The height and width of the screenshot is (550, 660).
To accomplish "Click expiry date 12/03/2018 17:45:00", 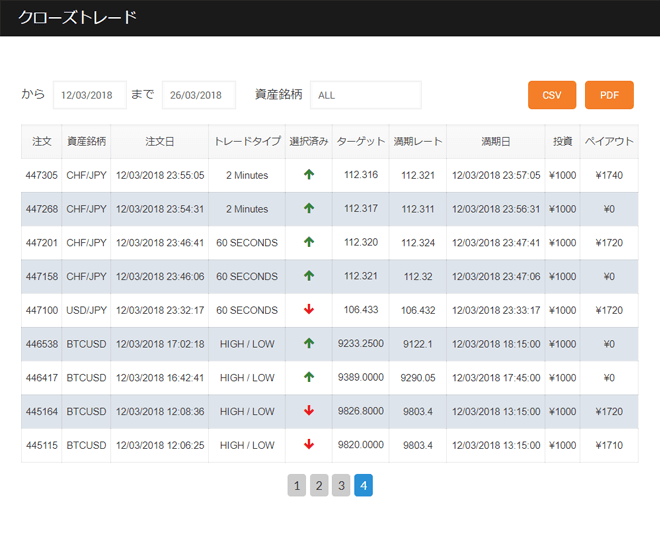I will point(496,377).
